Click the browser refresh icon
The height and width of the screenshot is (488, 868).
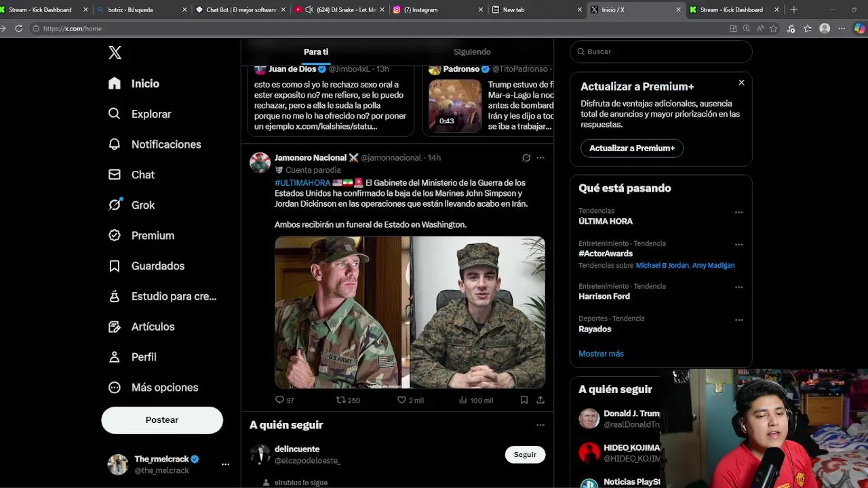pyautogui.click(x=18, y=28)
